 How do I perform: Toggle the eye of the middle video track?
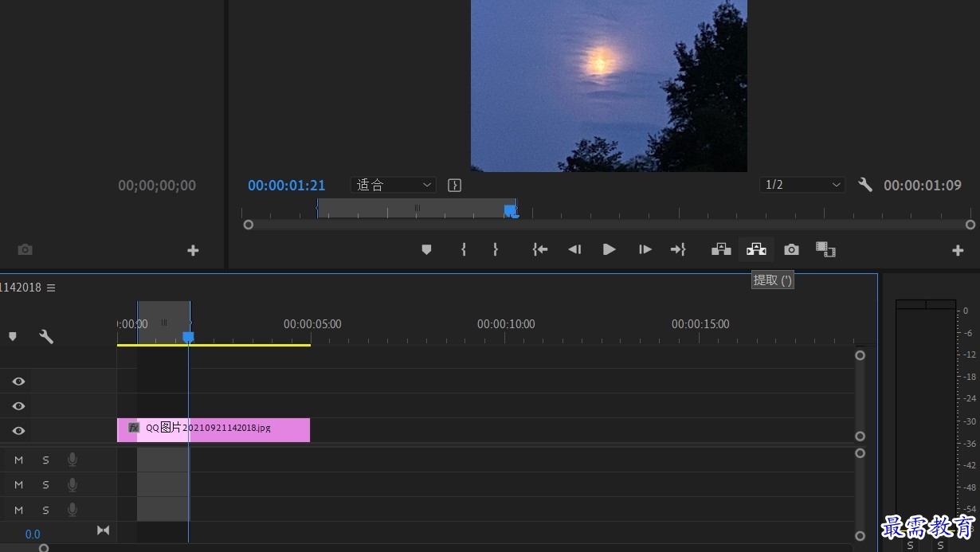pyautogui.click(x=18, y=406)
